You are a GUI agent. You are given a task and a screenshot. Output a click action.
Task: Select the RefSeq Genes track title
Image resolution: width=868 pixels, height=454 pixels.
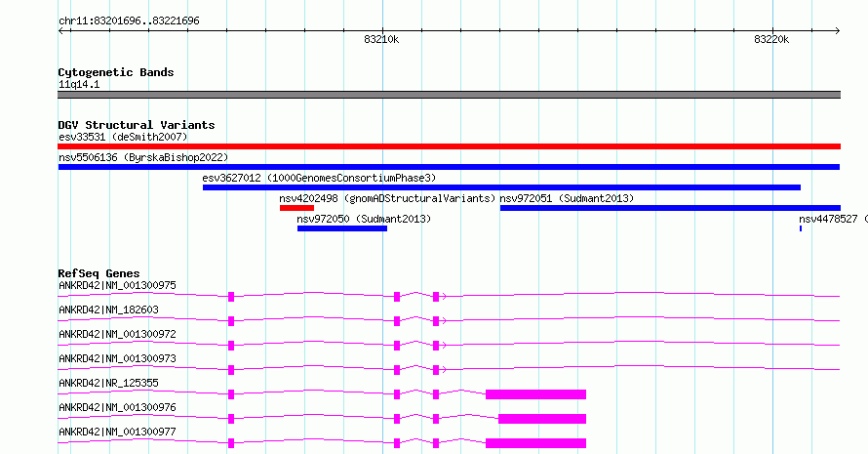click(99, 273)
